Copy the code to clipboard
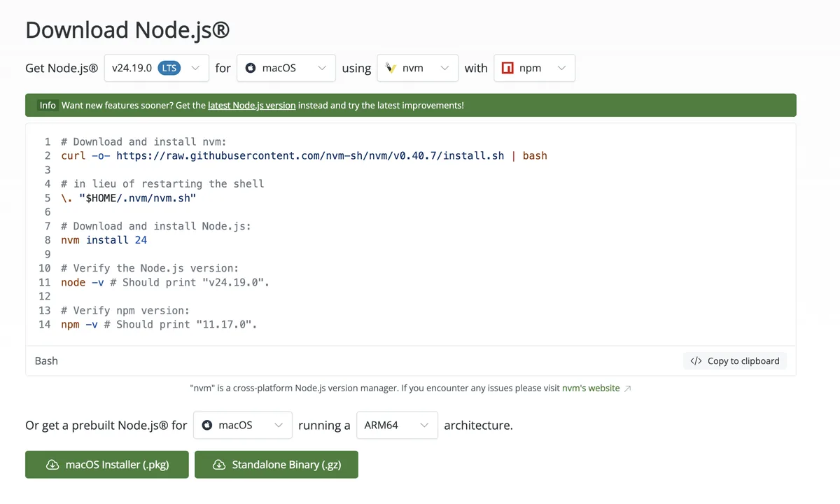The height and width of the screenshot is (504, 840). (735, 361)
